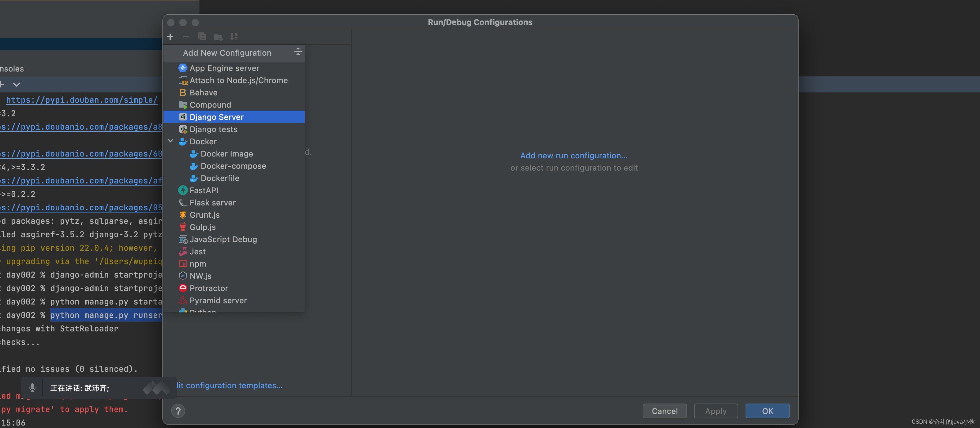
Task: Click the Protractor red icon
Action: point(183,288)
